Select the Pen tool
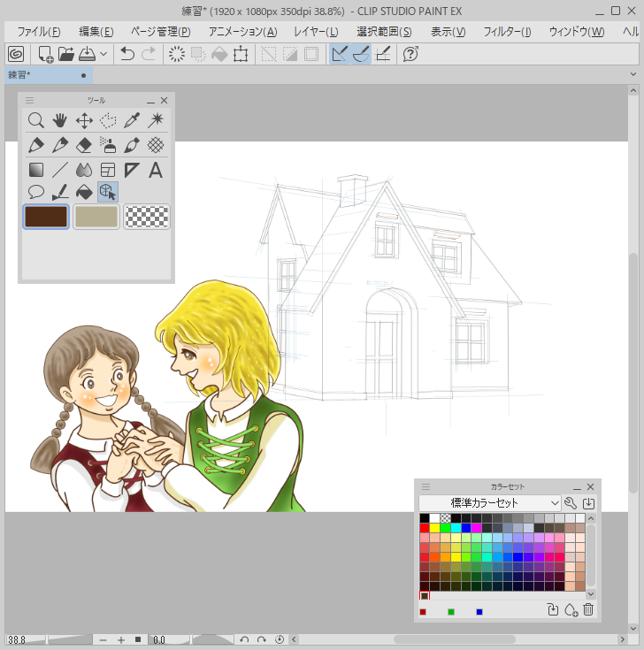 (36, 145)
